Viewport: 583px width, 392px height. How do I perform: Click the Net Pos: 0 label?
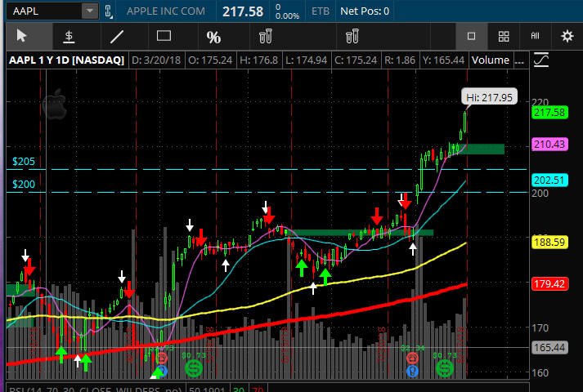coord(365,11)
